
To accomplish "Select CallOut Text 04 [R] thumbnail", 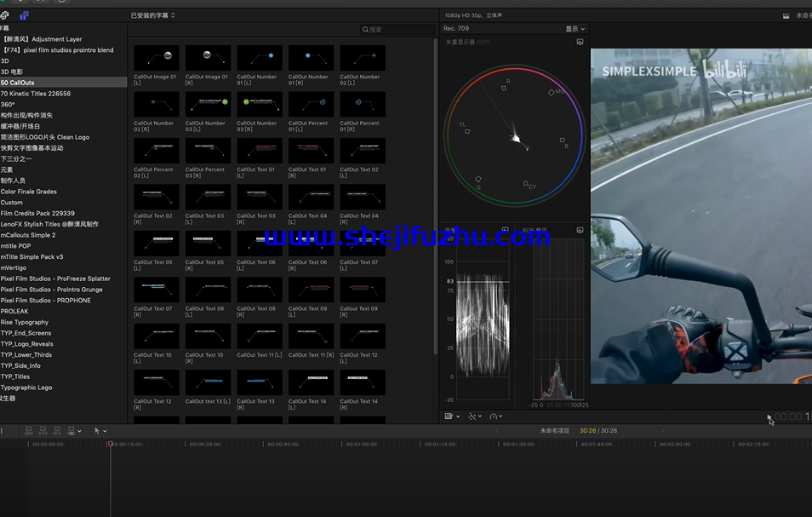I will point(363,197).
